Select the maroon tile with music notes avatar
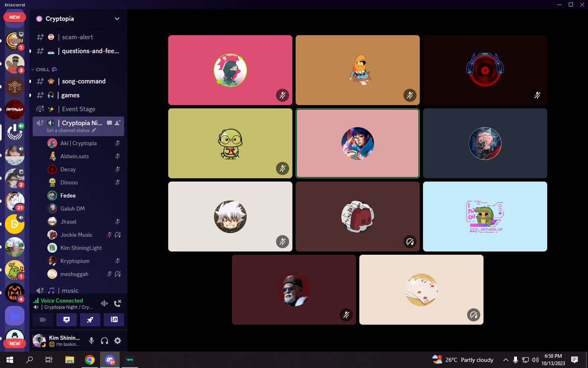Screen dimensions: 588x368 coord(358,216)
